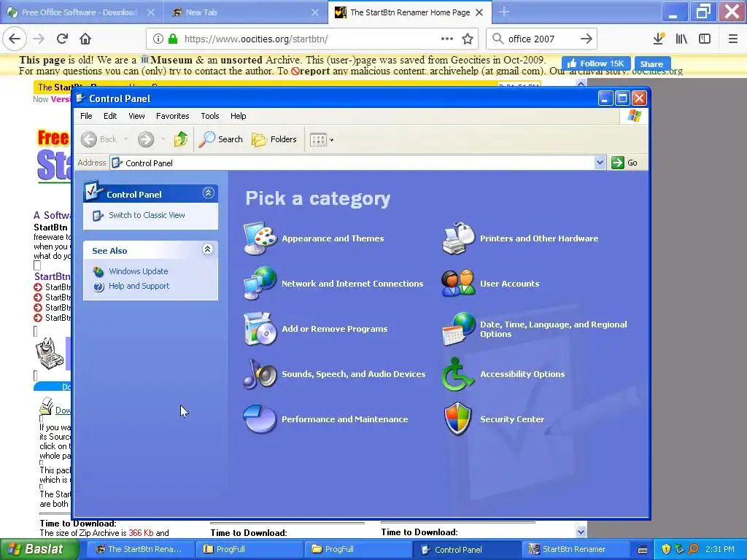Switch to The StartBtn Rena... taskbar item
This screenshot has height=560, width=747.
[x=141, y=549]
